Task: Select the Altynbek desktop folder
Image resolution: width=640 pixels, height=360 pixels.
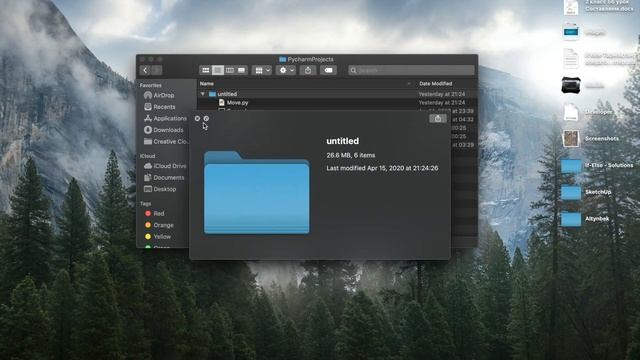Action: click(586, 219)
